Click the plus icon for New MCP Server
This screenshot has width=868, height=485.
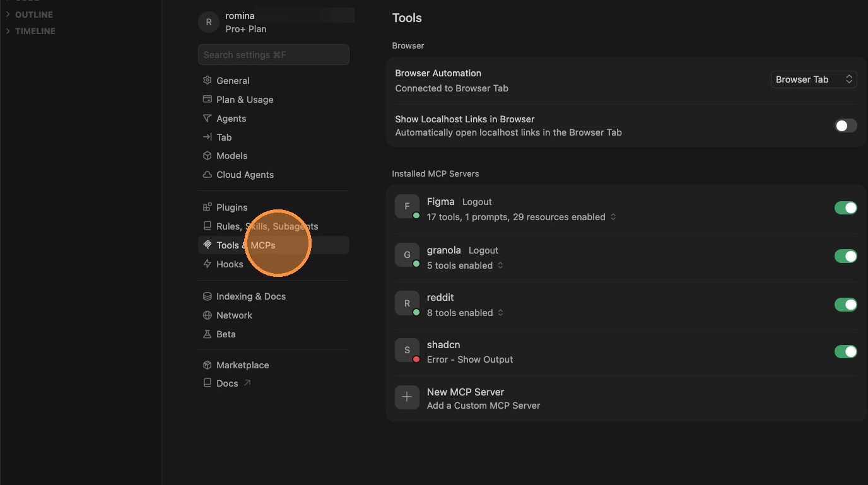pos(407,397)
